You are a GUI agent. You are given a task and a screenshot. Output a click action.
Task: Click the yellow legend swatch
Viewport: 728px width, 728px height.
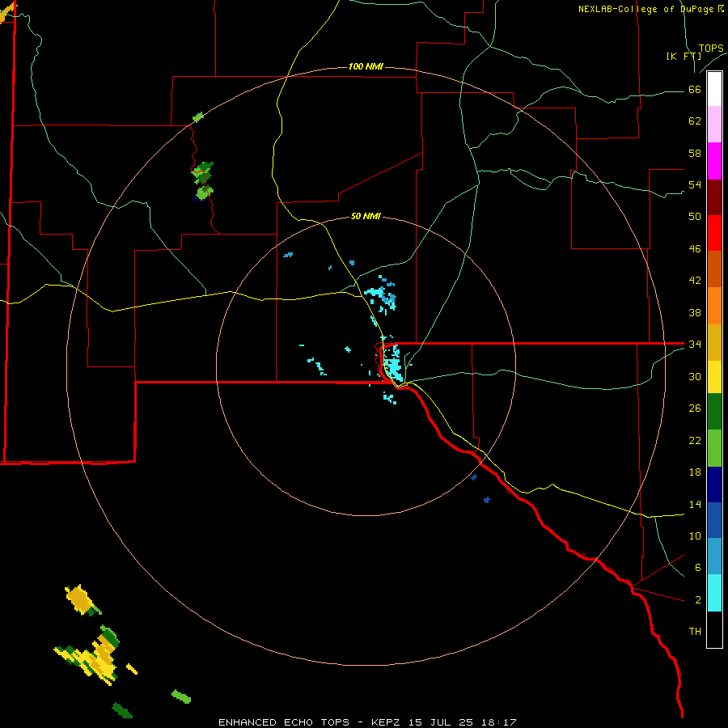click(714, 377)
